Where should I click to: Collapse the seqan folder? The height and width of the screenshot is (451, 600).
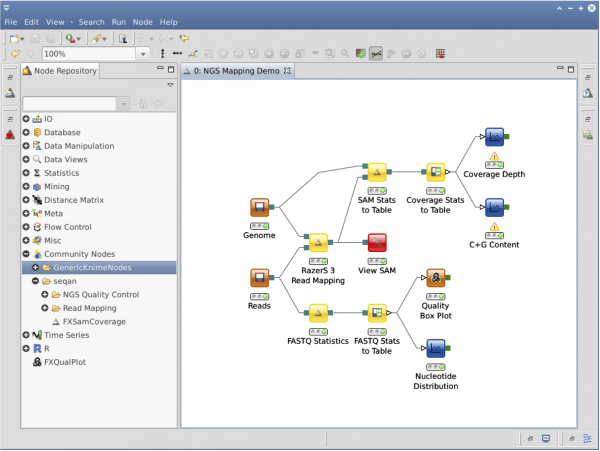click(x=36, y=281)
